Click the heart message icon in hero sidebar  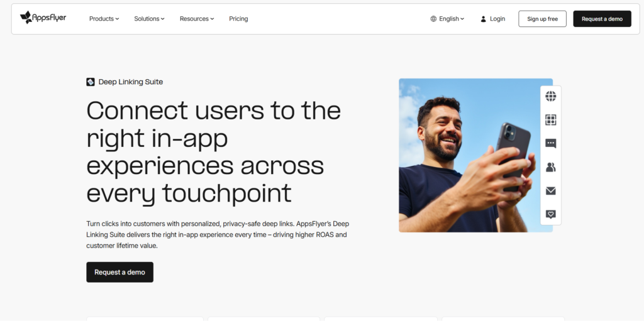551,214
